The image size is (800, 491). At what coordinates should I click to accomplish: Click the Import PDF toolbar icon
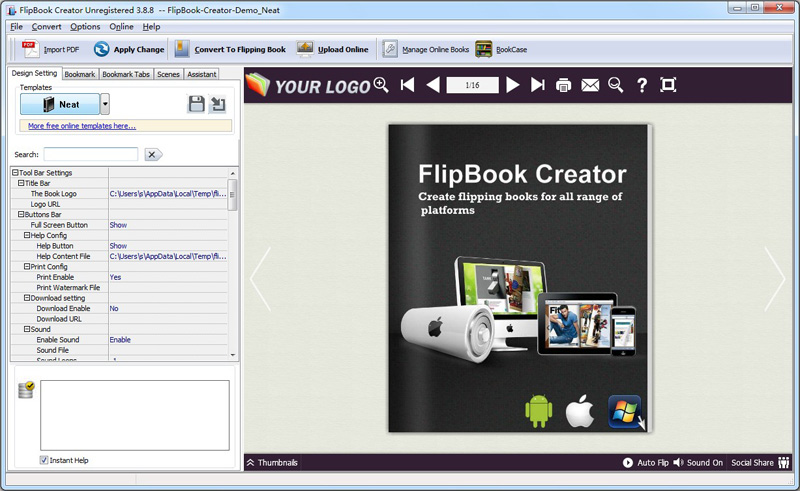click(30, 49)
